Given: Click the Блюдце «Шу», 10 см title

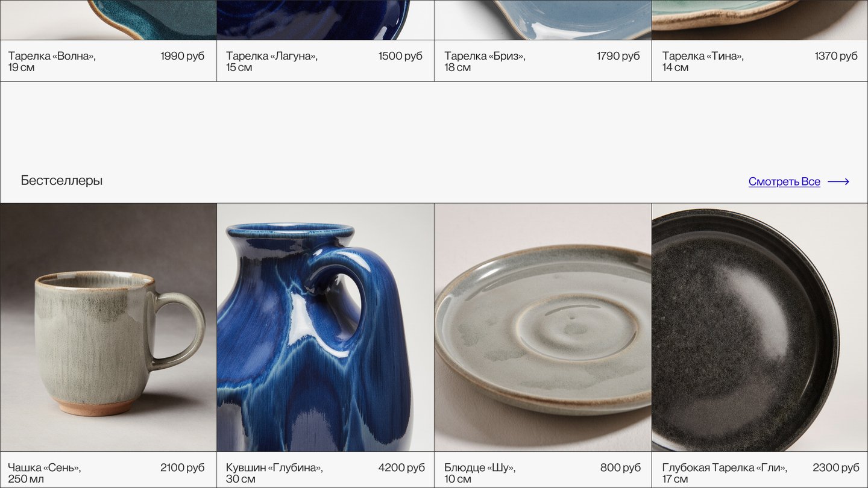Looking at the screenshot, I should (480, 473).
